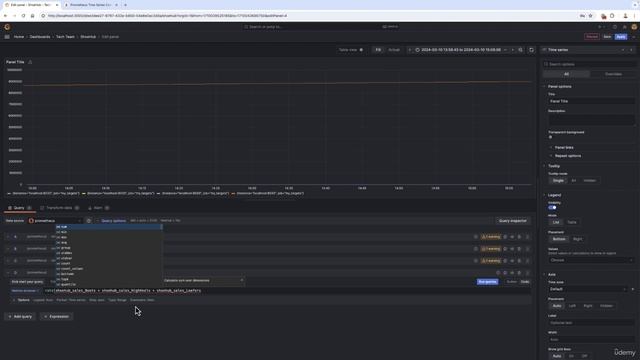The width and height of the screenshot is (640, 360).
Task: Collapse the Panel options section
Action: pyautogui.click(x=560, y=87)
